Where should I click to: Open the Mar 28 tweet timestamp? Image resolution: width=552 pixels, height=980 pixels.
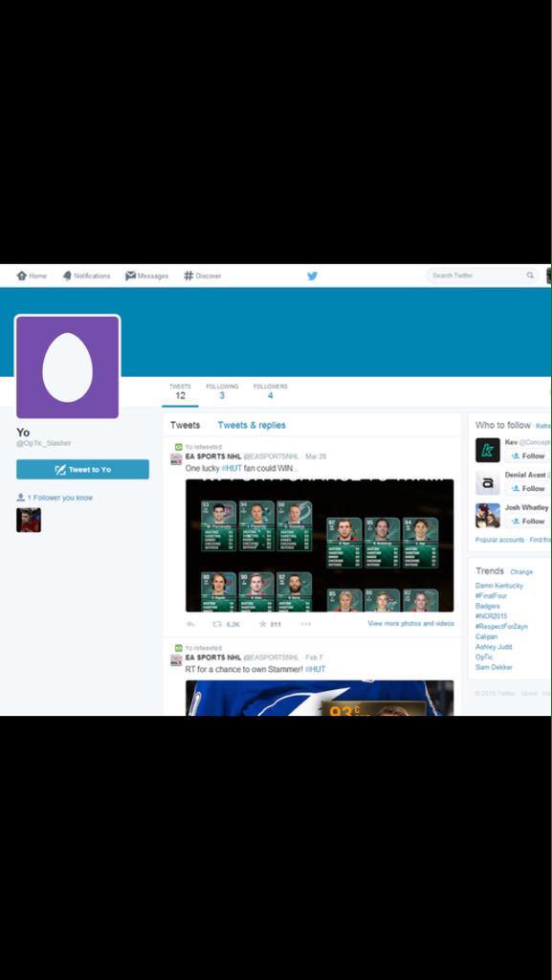(x=316, y=457)
